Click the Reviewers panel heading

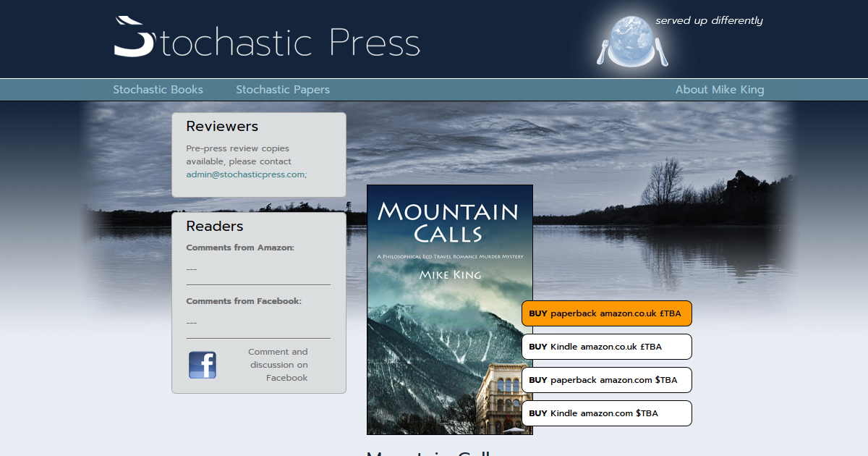pos(222,127)
